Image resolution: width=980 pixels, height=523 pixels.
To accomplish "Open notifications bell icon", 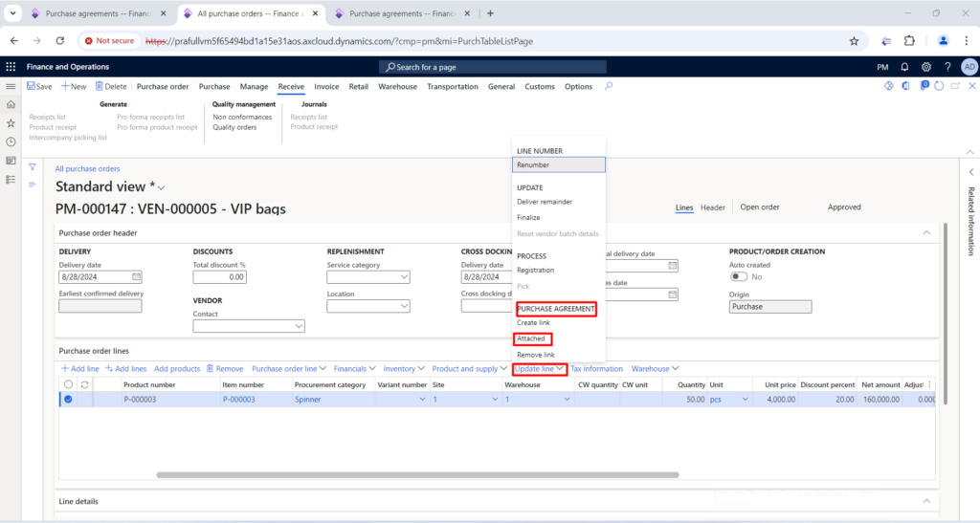I will click(x=904, y=67).
